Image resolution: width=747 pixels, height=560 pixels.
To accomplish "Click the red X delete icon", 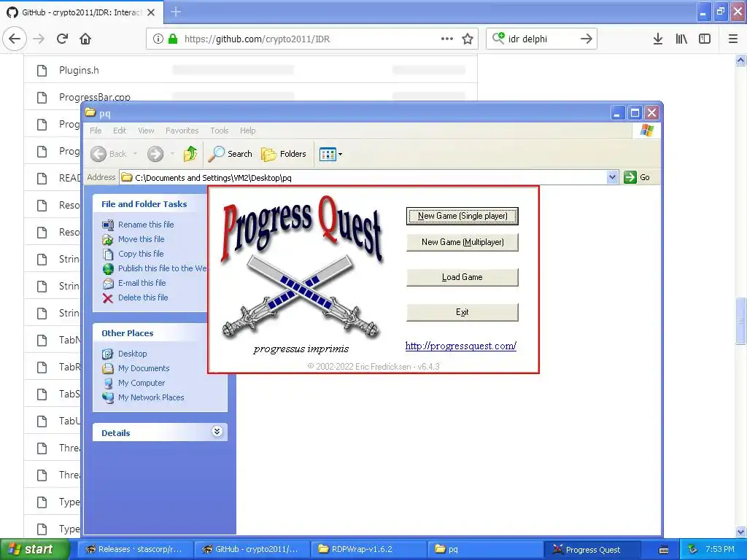I will coord(108,298).
